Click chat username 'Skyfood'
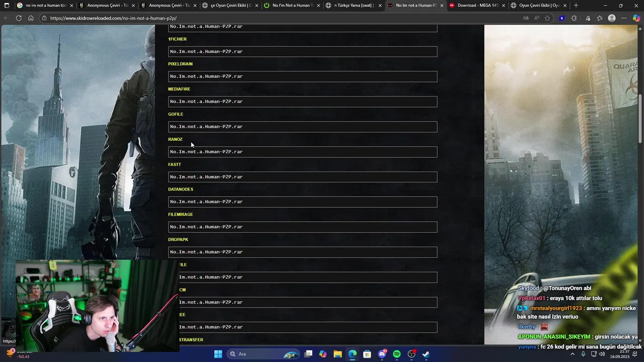The height and width of the screenshot is (362, 644). [x=528, y=288]
